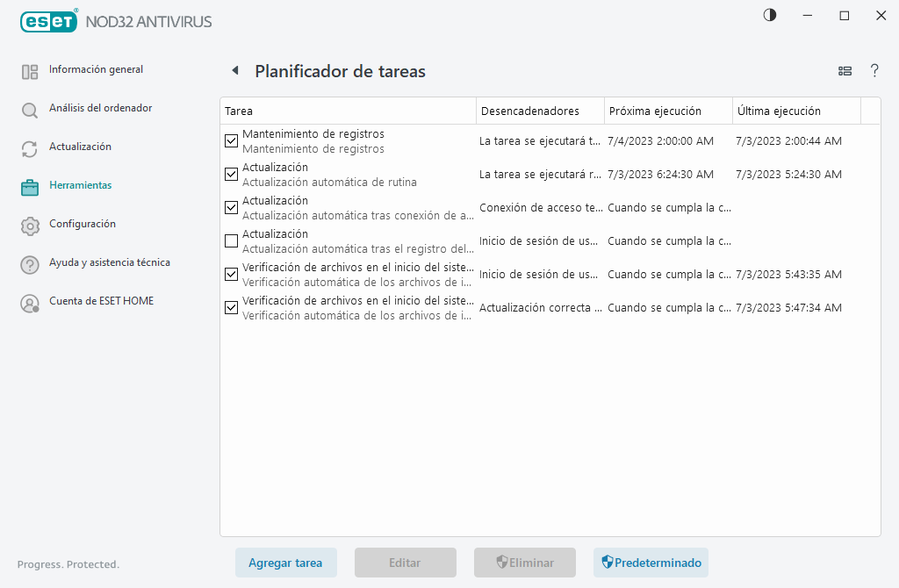Open the help question mark icon
The width and height of the screenshot is (899, 588).
click(874, 71)
